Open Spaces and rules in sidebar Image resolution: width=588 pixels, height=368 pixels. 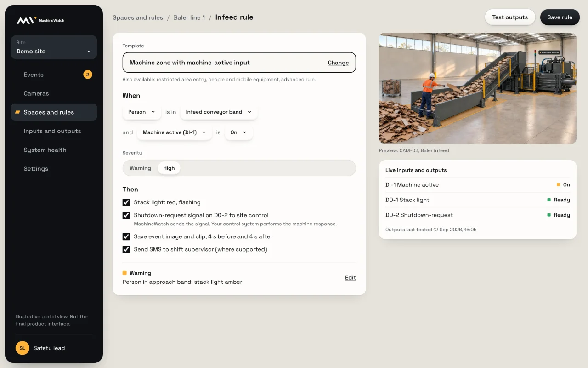tap(54, 112)
